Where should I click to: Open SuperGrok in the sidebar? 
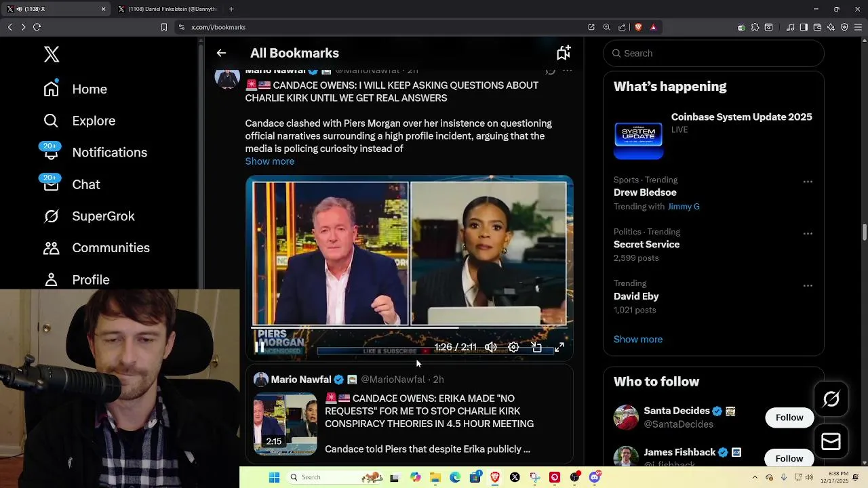89,216
